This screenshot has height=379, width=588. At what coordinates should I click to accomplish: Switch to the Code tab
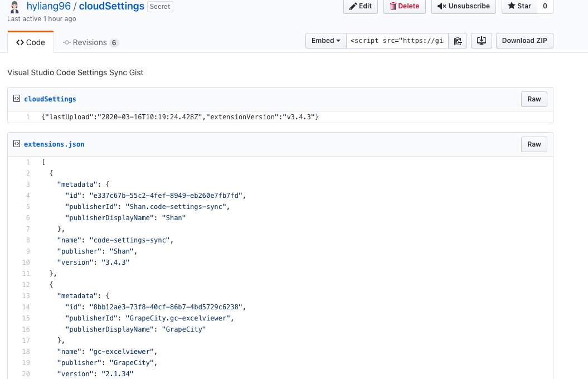click(31, 42)
